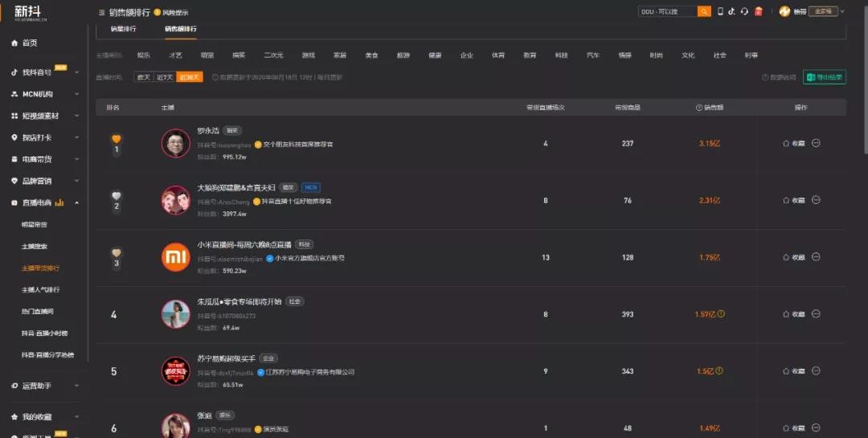Open 朱瓜瓜's avatar thumbnail

(x=176, y=314)
